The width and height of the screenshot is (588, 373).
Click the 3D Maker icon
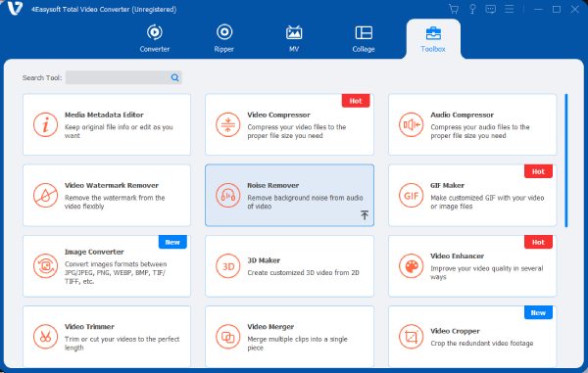[x=228, y=266]
